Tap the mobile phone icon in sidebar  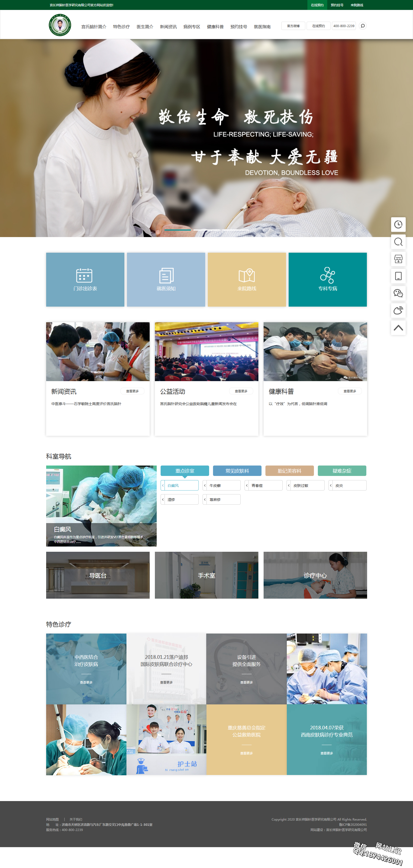[398, 276]
